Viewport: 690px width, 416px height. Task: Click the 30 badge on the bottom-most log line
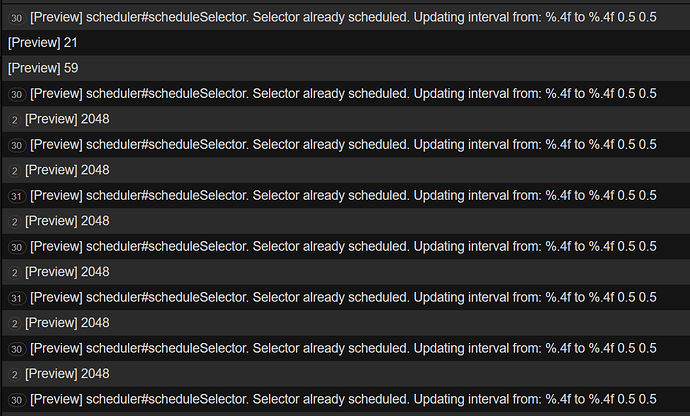[17, 400]
